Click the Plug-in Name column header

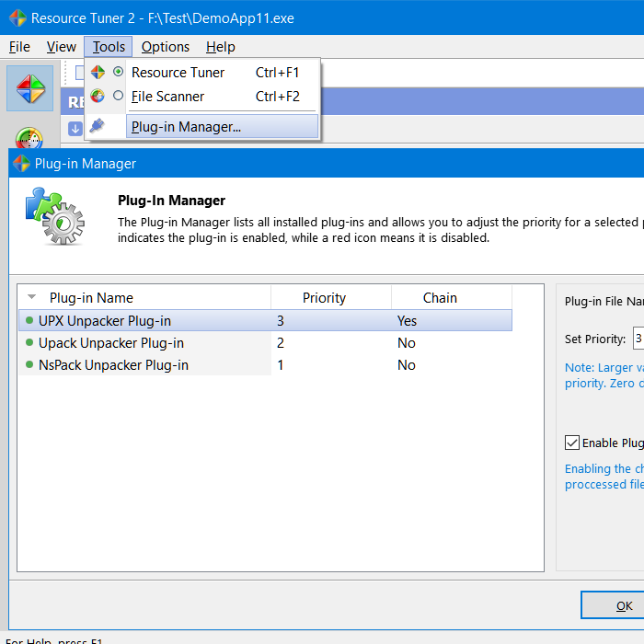(144, 298)
